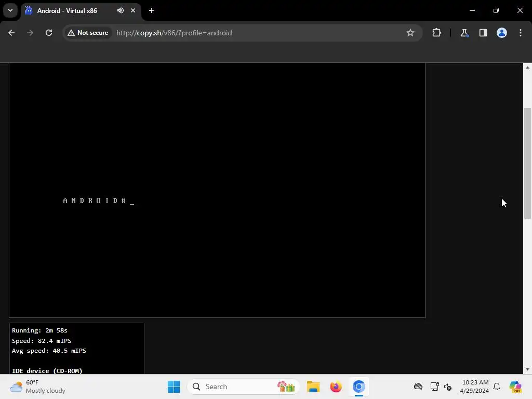Open the Not secure site info
Screen dimensions: 532x399
click(x=88, y=33)
